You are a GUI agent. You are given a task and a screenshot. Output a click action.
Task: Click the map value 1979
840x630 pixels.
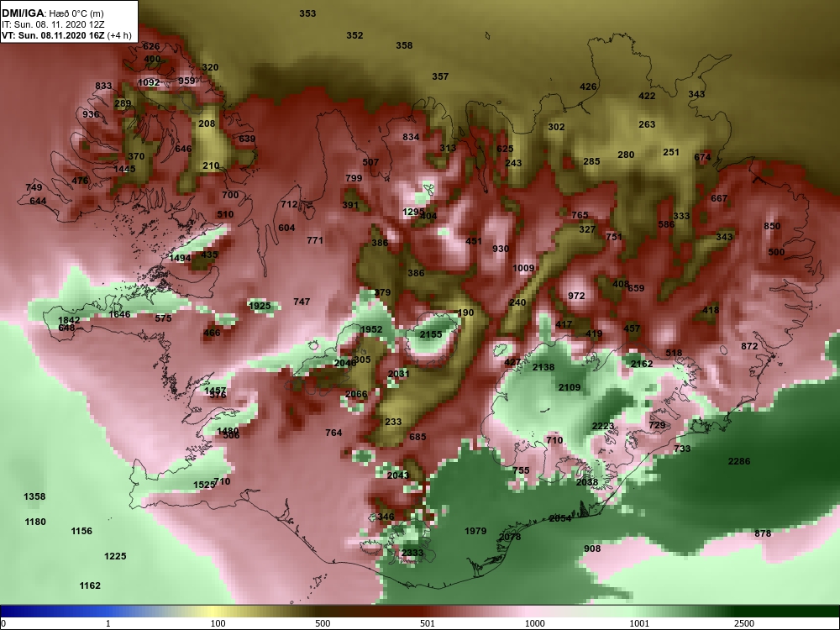click(475, 531)
